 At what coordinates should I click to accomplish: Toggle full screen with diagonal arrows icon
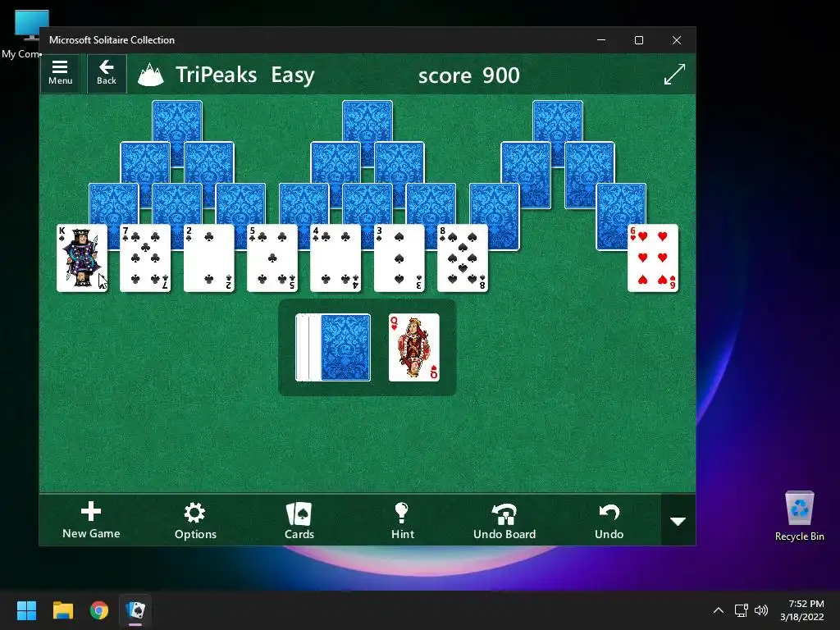pos(674,75)
